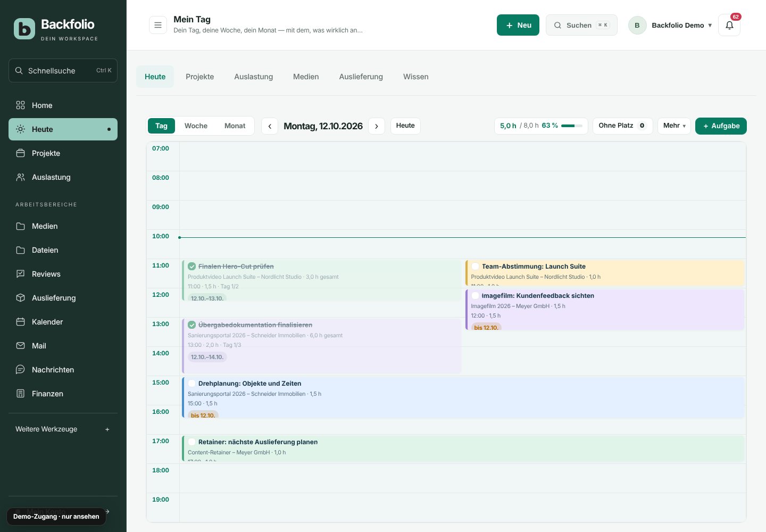Check off Imagefilm: Kundenfeedback sichten
The image size is (766, 532).
pos(475,296)
